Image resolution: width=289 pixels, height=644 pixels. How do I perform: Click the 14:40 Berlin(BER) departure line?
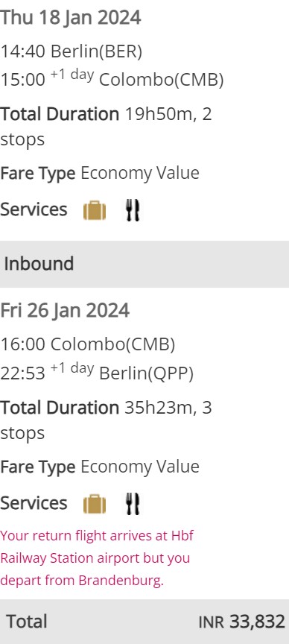coord(71,52)
